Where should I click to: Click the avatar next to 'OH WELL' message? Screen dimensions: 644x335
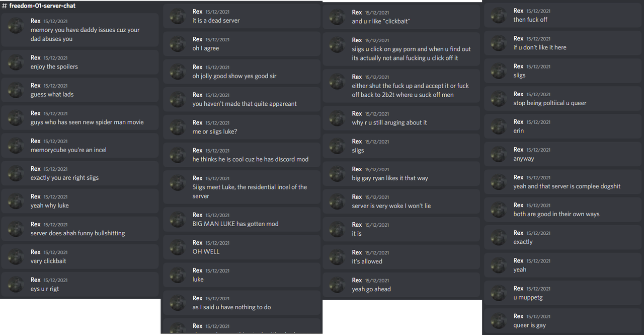click(178, 247)
